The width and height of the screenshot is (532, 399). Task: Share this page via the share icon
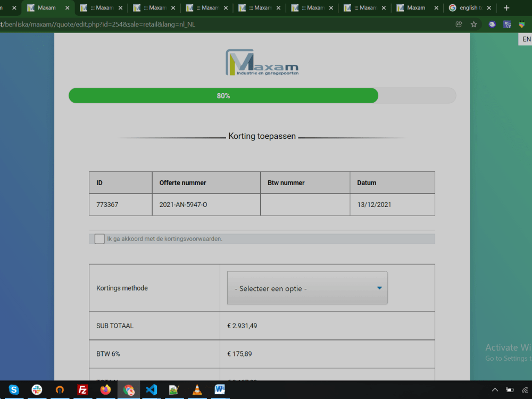[459, 24]
